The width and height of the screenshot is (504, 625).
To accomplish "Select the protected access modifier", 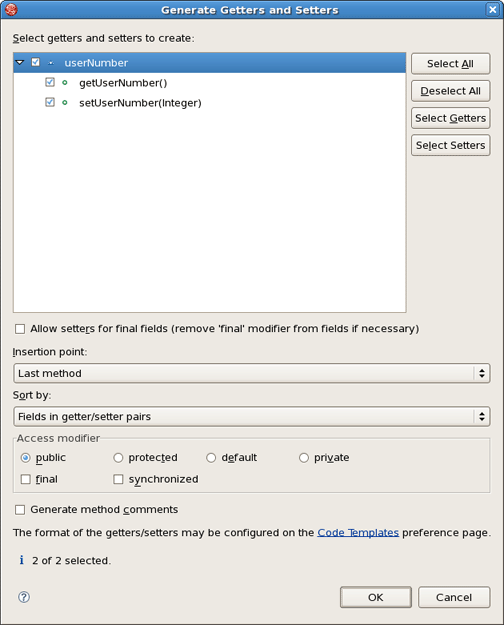I will (118, 458).
